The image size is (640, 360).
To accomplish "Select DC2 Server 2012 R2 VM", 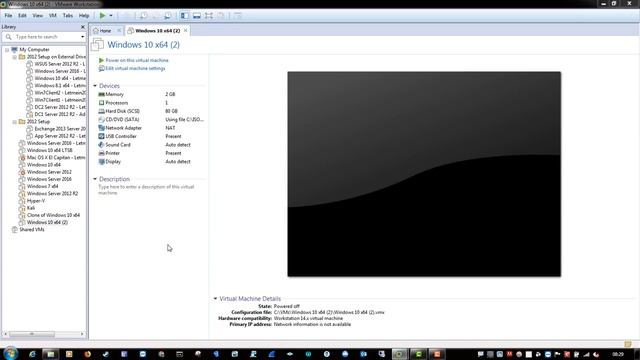I will pyautogui.click(x=60, y=107).
